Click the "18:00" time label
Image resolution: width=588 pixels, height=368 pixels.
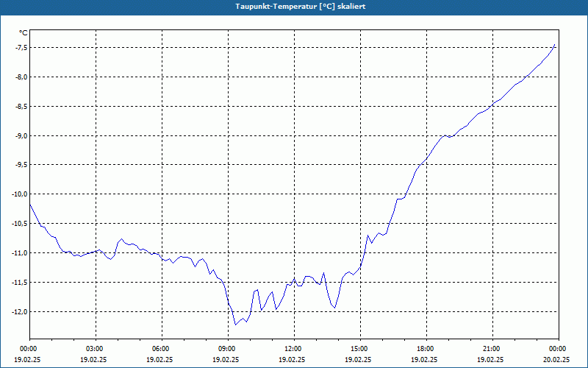click(425, 349)
